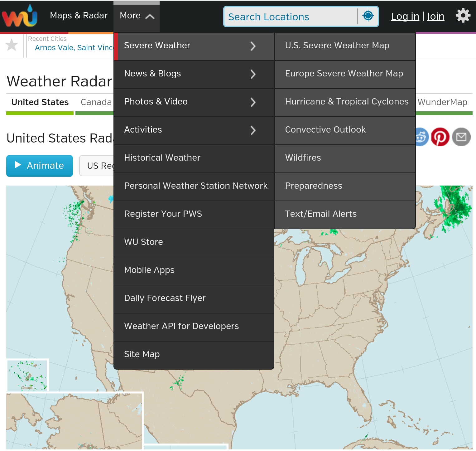The width and height of the screenshot is (476, 451).
Task: Expand the Severe Weather submenu chevron
Action: (x=253, y=46)
